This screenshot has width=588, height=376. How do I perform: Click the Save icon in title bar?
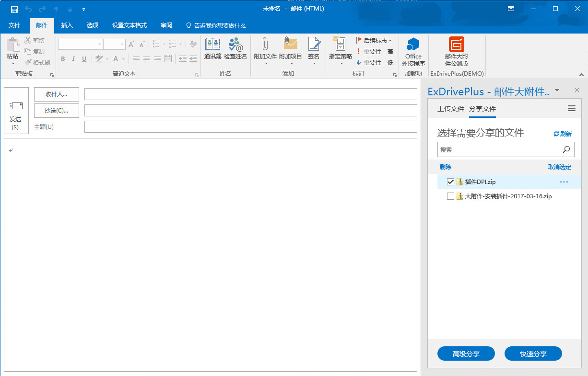14,9
